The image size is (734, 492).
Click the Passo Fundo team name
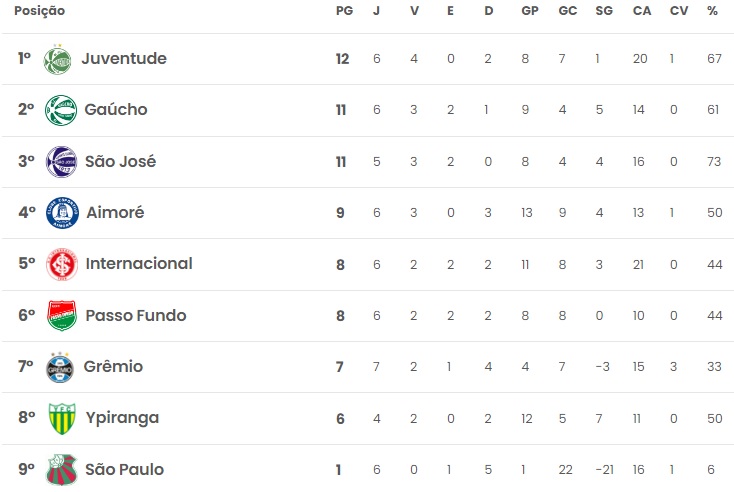[136, 316]
